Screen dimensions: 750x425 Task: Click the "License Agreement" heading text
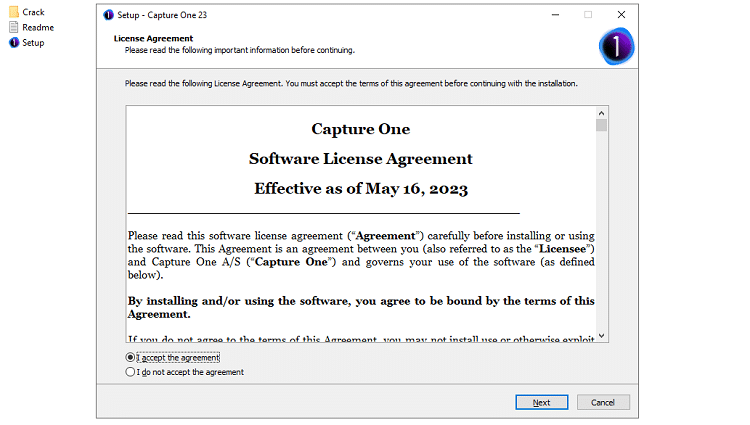pyautogui.click(x=153, y=38)
